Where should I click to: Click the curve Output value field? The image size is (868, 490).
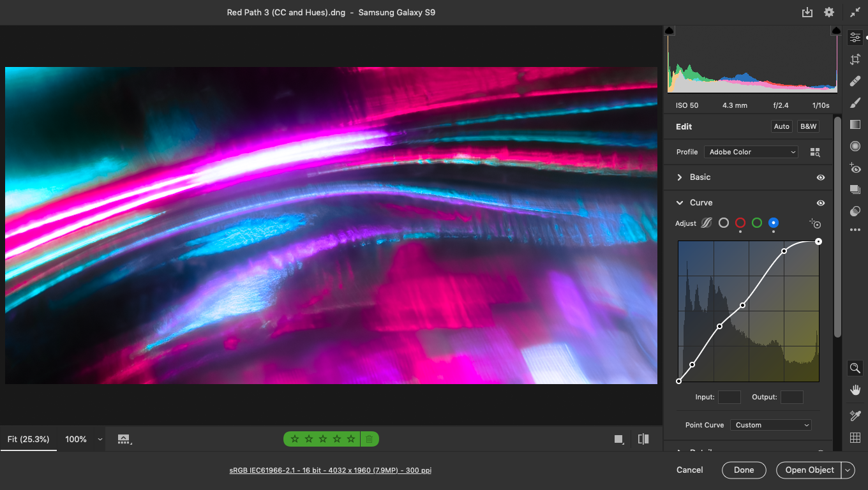792,397
